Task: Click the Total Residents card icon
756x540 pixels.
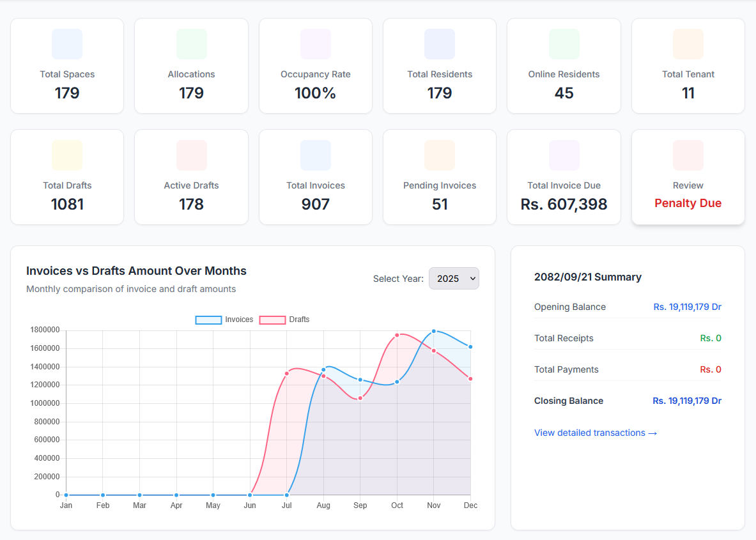Action: click(439, 43)
